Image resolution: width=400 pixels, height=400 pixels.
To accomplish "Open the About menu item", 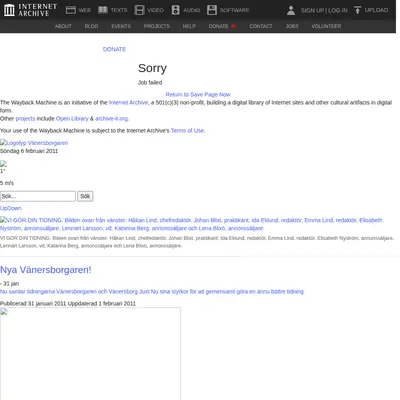I will pos(63,26).
